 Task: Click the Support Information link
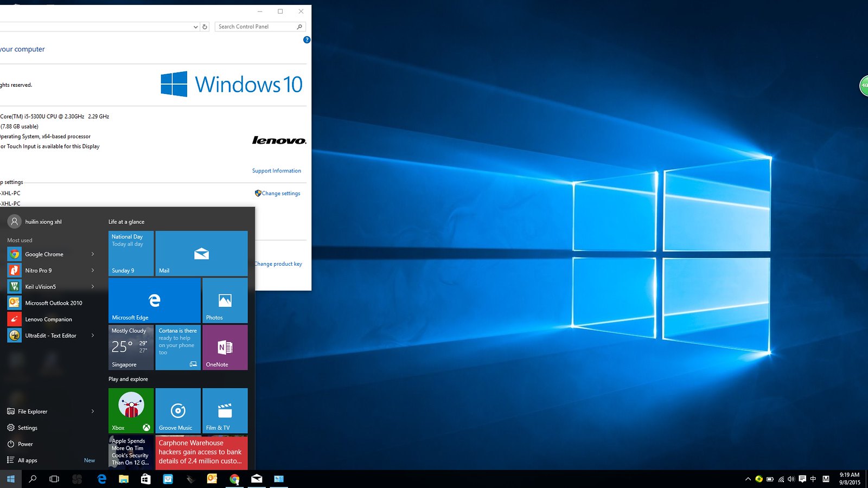click(x=277, y=171)
